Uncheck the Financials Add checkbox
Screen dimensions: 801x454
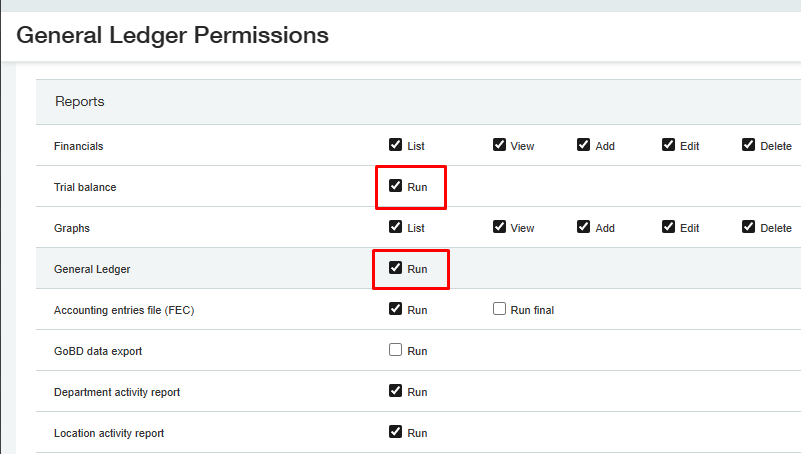(583, 145)
